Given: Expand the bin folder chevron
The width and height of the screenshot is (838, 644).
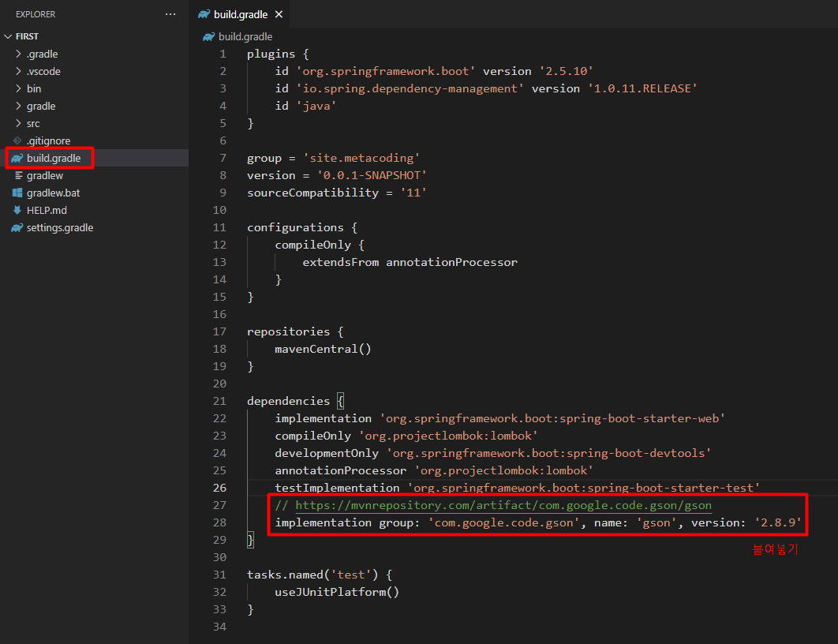Looking at the screenshot, I should pyautogui.click(x=19, y=88).
